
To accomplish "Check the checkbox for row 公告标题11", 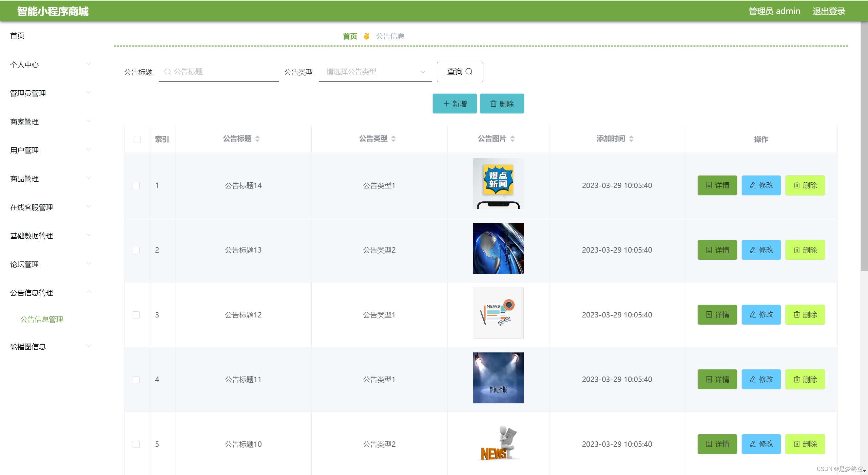I will click(x=136, y=380).
